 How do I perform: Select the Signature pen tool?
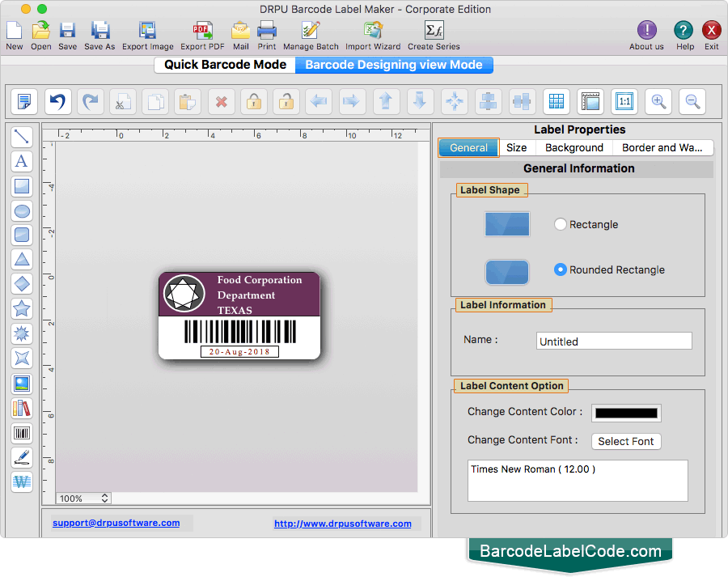pyautogui.click(x=22, y=457)
